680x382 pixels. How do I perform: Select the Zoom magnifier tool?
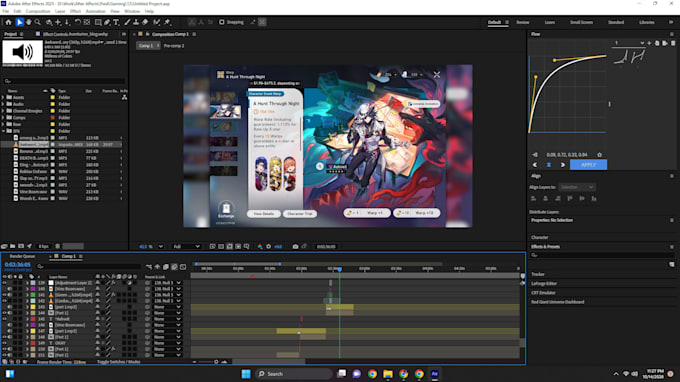38,22
